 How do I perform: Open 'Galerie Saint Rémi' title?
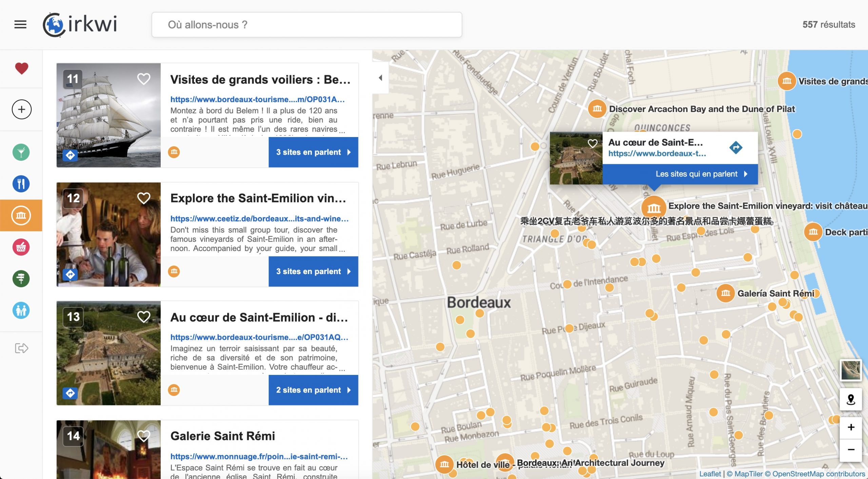pyautogui.click(x=222, y=436)
